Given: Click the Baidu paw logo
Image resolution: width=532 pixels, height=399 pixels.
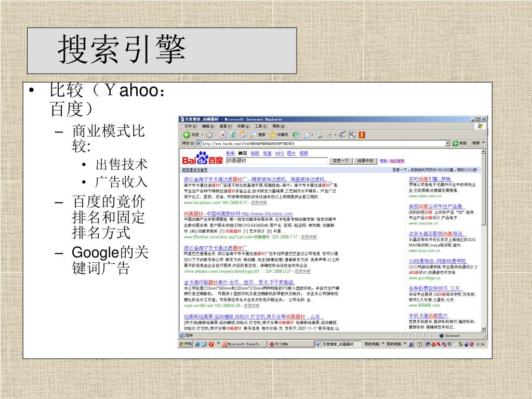Looking at the screenshot, I should 203,158.
